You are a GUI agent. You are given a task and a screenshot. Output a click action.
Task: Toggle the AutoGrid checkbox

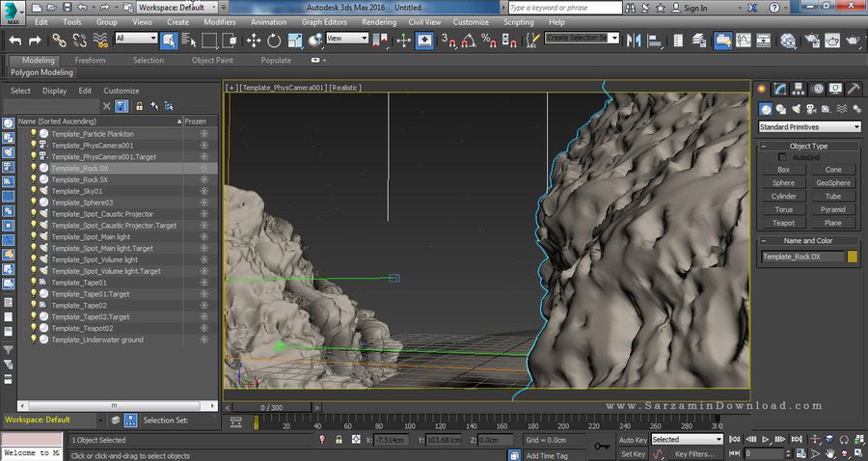pos(782,157)
